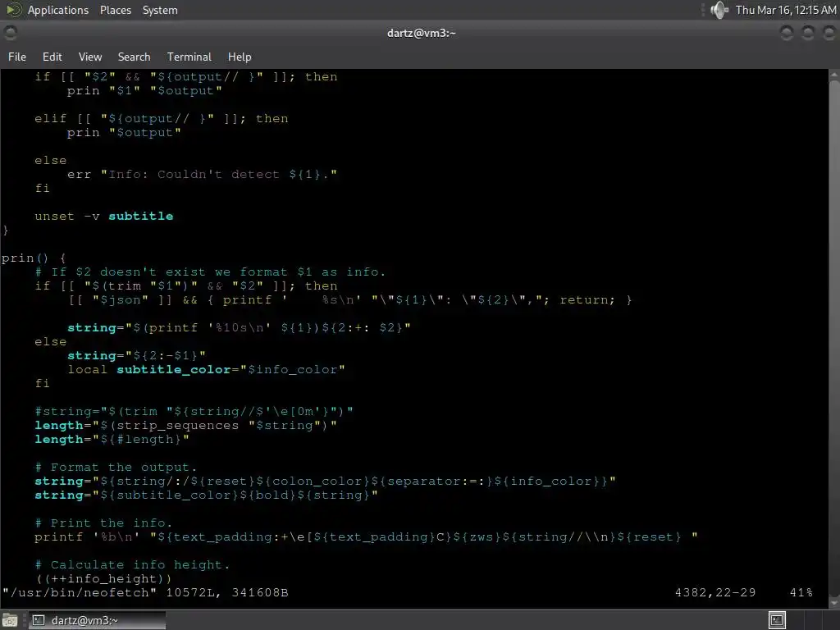The height and width of the screenshot is (630, 840).
Task: Open the Edit menu
Action: pos(52,57)
